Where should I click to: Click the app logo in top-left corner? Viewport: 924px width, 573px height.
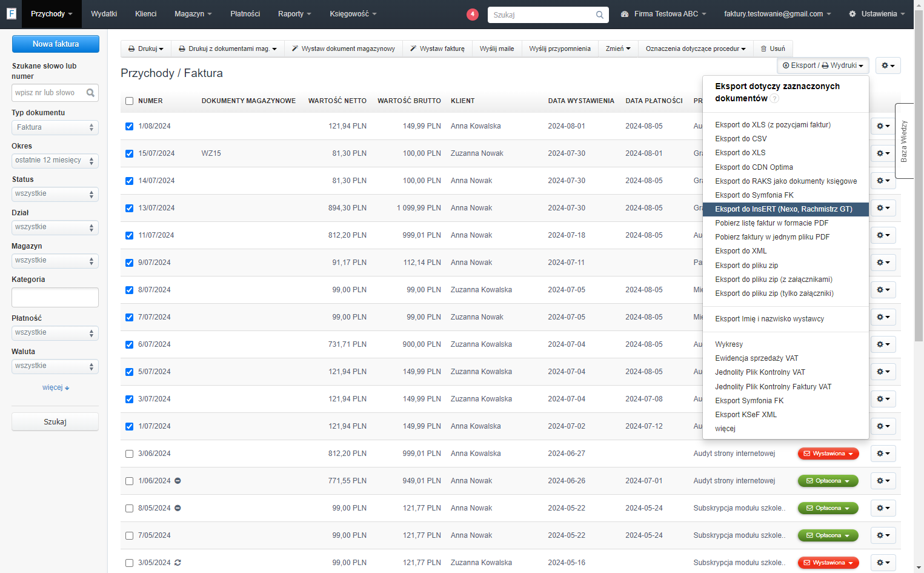tap(11, 13)
